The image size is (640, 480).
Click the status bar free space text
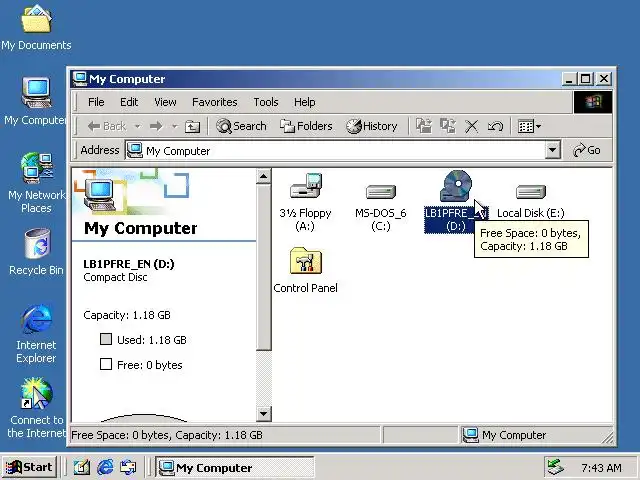coord(167,435)
